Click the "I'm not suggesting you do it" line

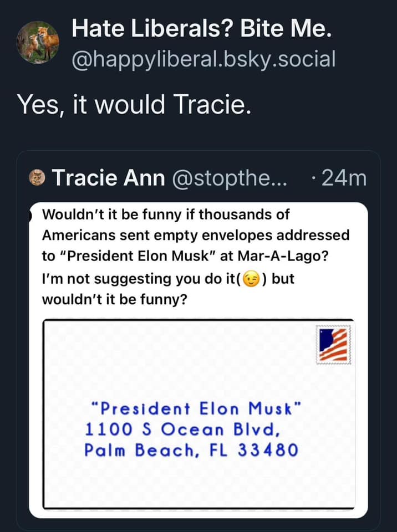pos(168,279)
